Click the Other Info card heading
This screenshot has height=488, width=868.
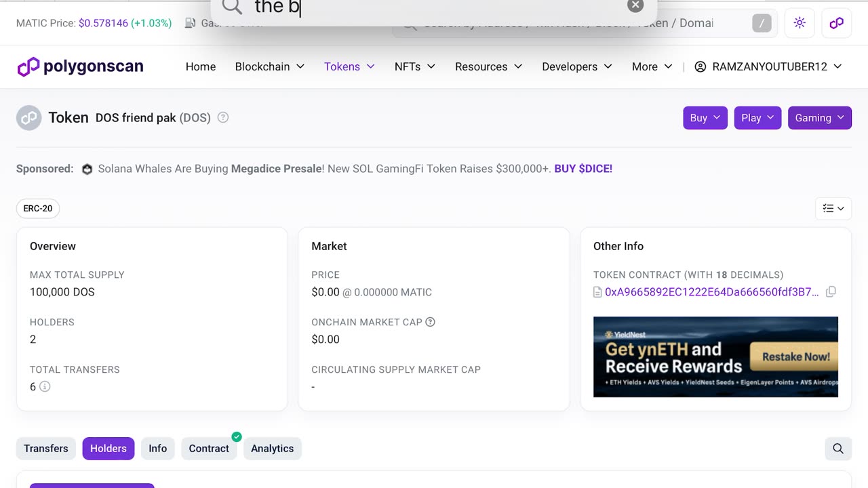(x=618, y=246)
